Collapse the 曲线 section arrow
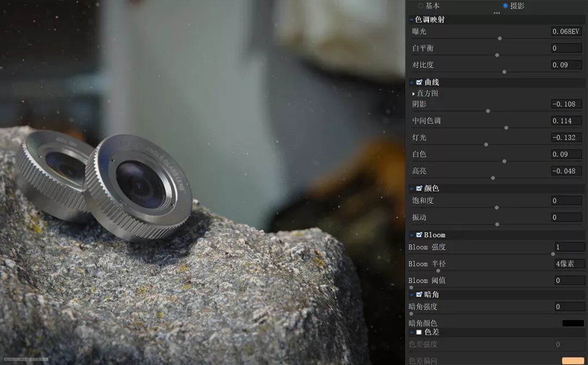588x365 pixels. [x=412, y=82]
